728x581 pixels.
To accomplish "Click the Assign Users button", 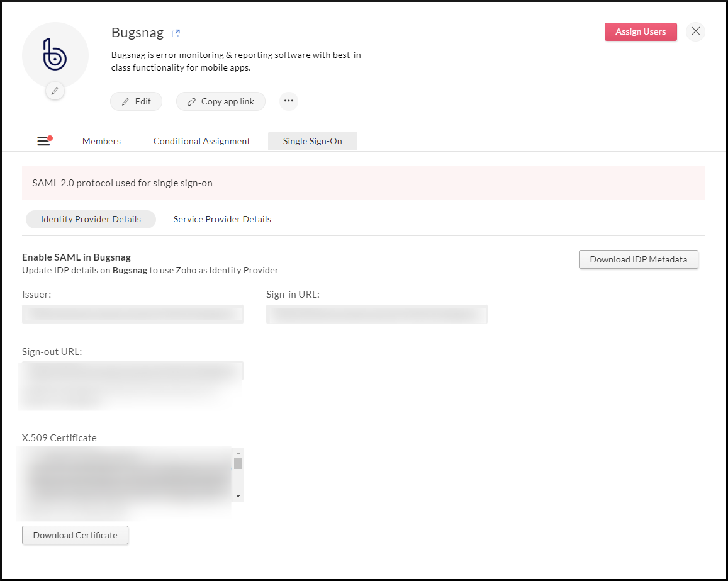I will (641, 31).
